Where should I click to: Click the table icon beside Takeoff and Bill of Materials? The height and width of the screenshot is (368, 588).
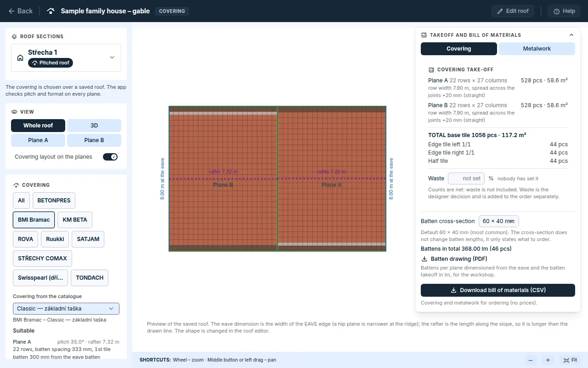tap(424, 35)
